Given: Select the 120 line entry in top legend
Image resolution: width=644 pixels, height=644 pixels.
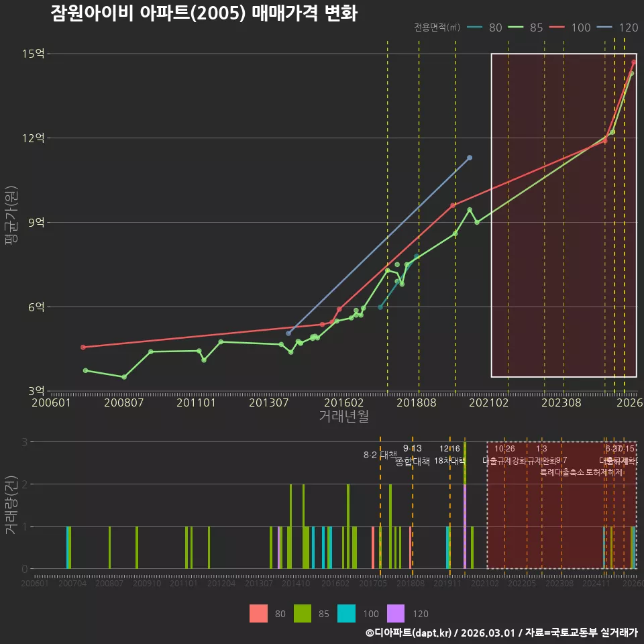Looking at the screenshot, I should (617, 28).
